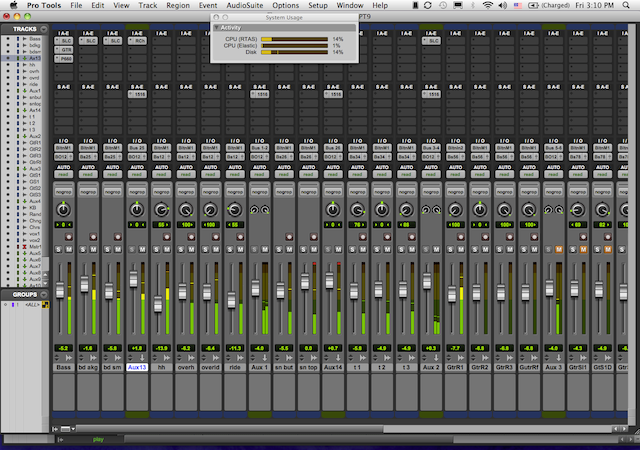Unmute the Aux 3 channel

558,249
